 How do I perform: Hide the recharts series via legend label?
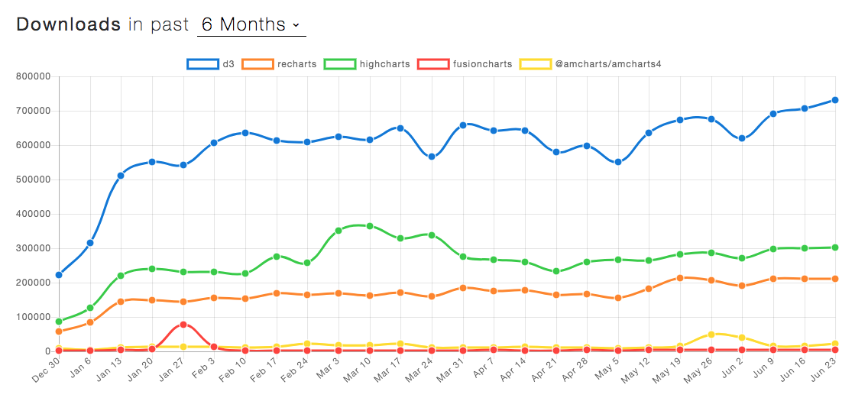click(298, 64)
